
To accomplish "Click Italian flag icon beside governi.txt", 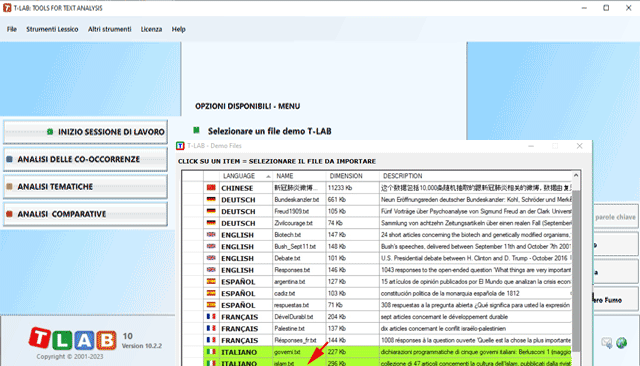I will coord(211,352).
